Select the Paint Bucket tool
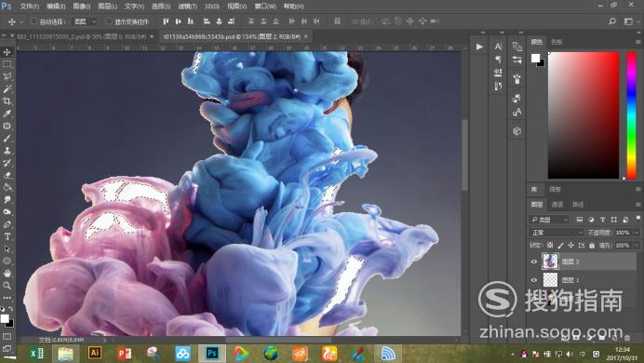The width and height of the screenshot is (644, 363). (7, 188)
